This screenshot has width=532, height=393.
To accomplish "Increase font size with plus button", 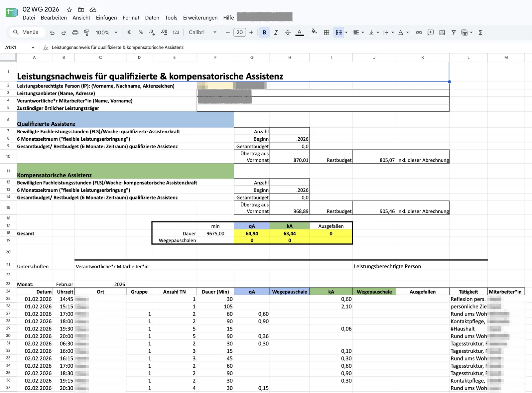I will tap(251, 32).
